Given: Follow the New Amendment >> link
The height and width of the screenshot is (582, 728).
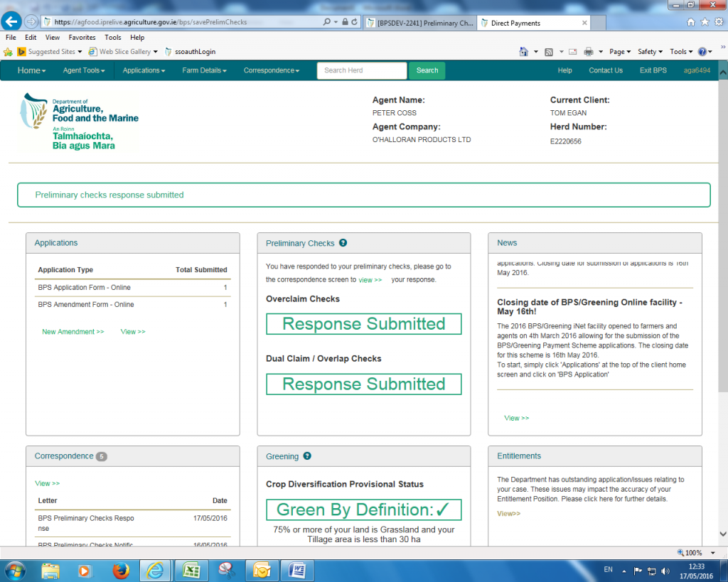Looking at the screenshot, I should pyautogui.click(x=73, y=332).
